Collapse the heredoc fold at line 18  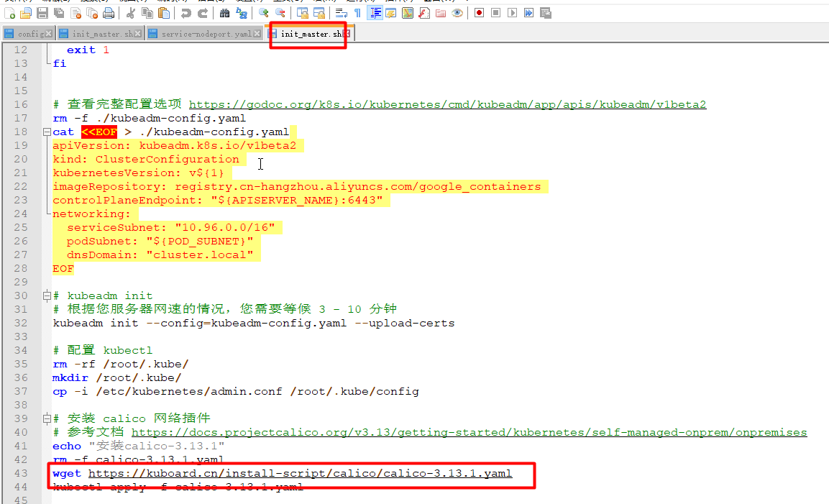[47, 132]
